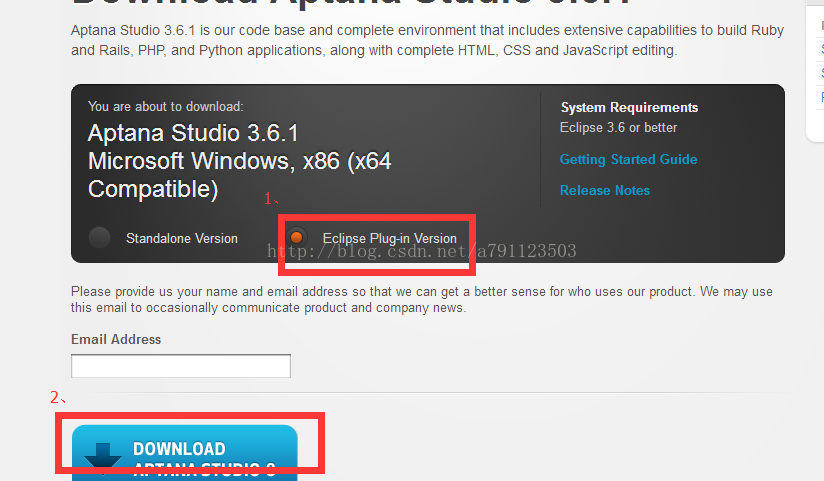Viewport: 824px width, 481px height.
Task: Click the download arrow icon on button
Action: point(102,459)
